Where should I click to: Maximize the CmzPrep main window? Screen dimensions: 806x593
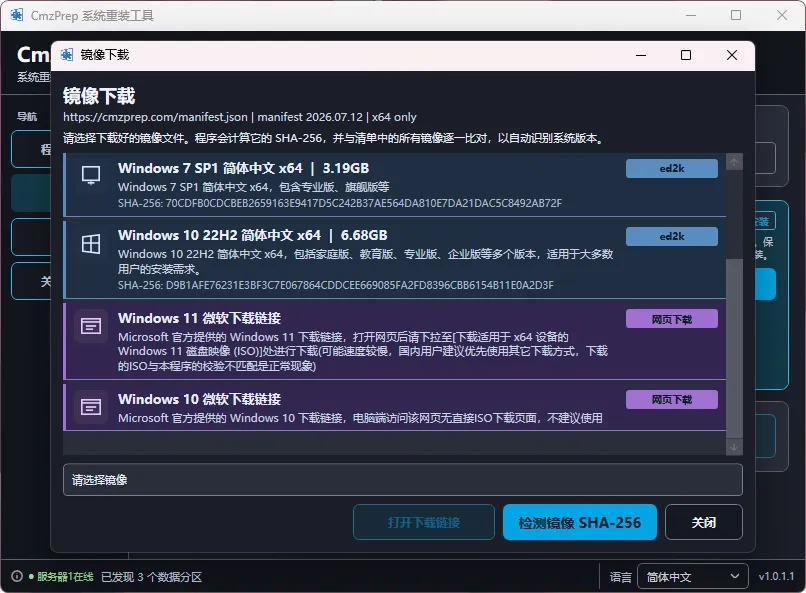click(736, 15)
